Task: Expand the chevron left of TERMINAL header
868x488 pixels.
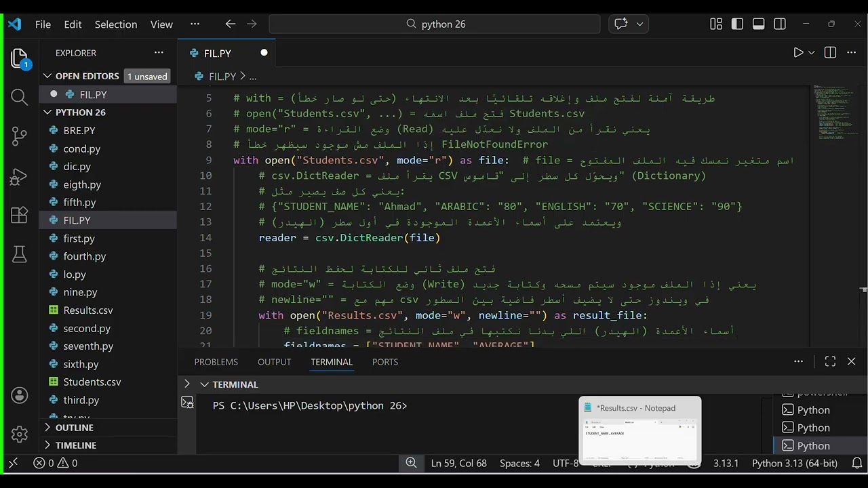Action: (x=187, y=384)
